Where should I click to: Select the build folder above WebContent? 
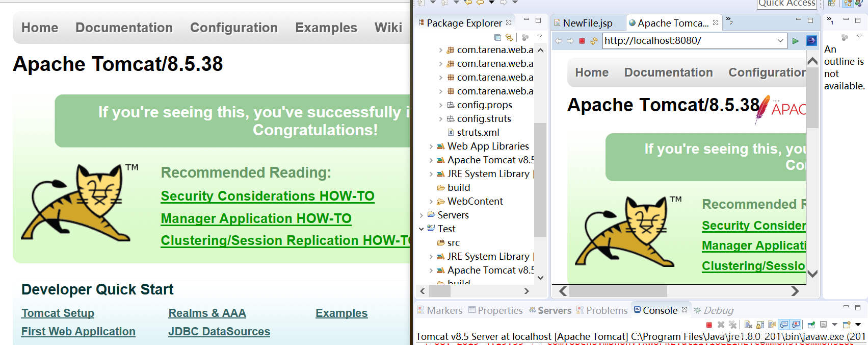tap(454, 188)
